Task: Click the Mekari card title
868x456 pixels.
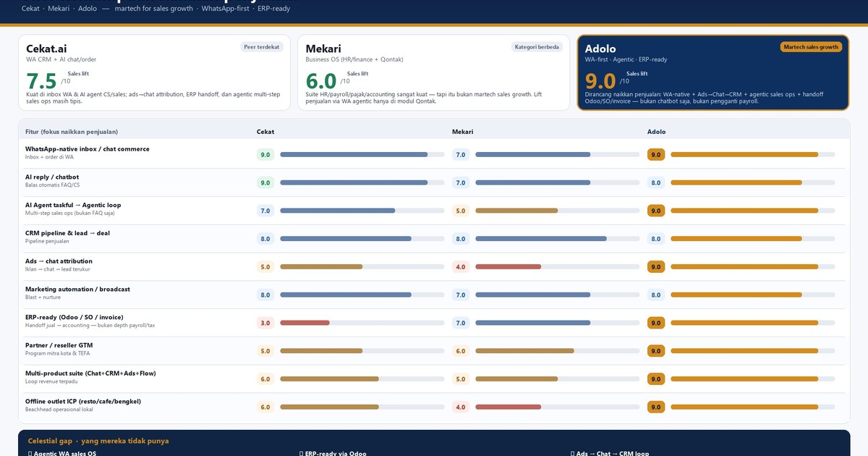Action: click(323, 48)
